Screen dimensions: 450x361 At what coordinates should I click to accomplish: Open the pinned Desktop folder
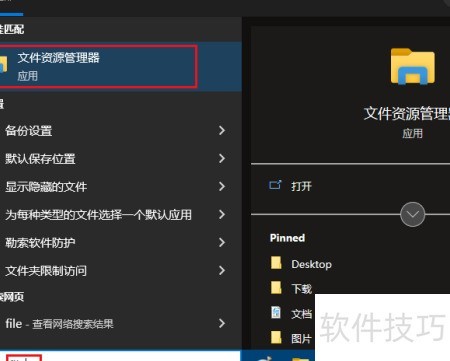pos(311,264)
